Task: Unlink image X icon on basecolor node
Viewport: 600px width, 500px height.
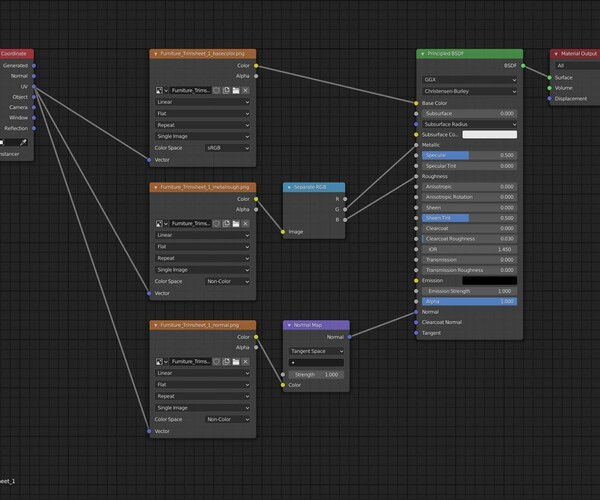Action: coord(246,90)
